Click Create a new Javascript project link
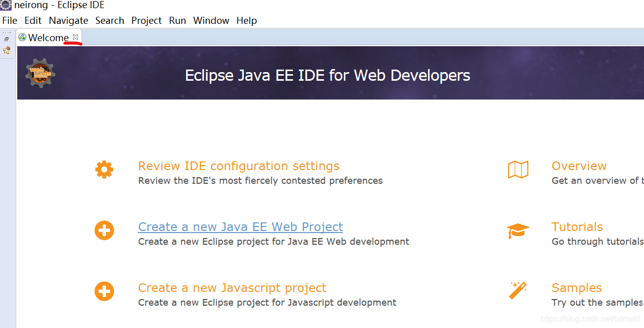 point(232,288)
